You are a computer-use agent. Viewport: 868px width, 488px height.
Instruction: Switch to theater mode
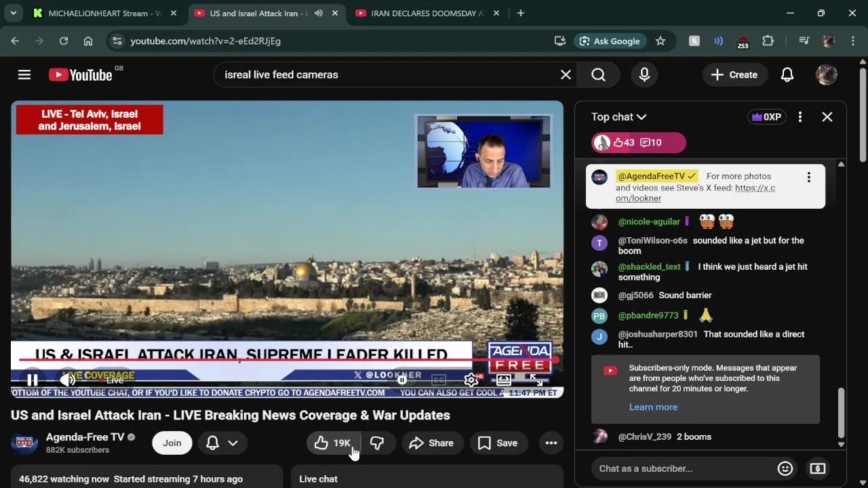(x=504, y=380)
